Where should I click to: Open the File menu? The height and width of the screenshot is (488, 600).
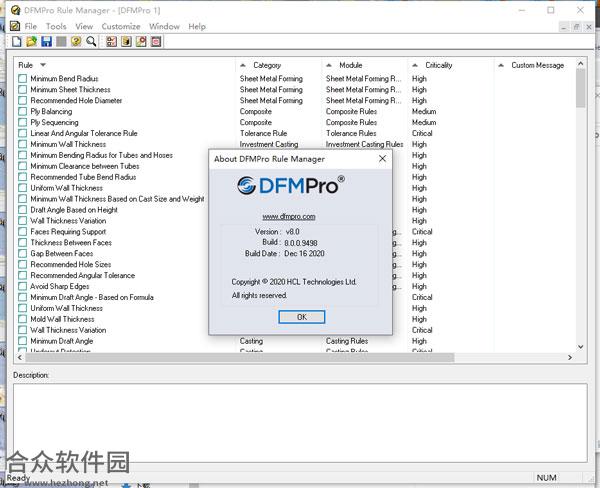[x=31, y=26]
